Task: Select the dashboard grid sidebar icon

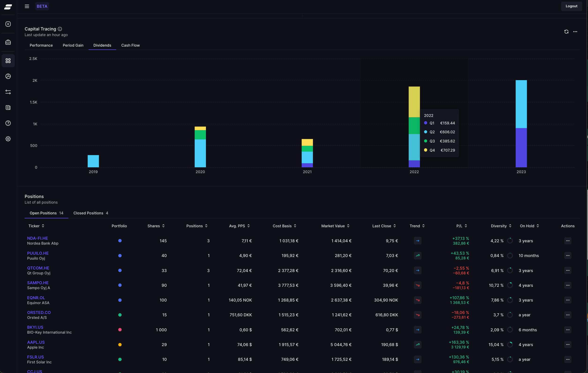Action: (x=8, y=61)
